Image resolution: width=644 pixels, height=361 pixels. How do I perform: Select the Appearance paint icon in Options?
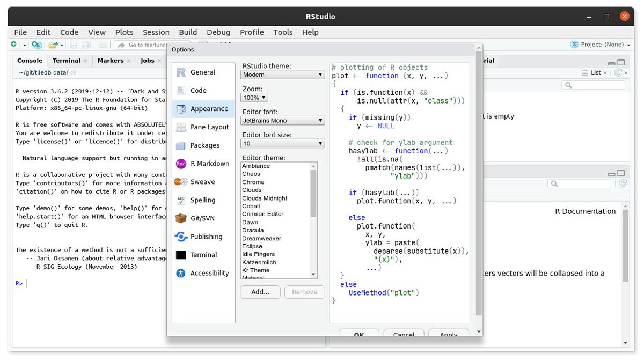(181, 109)
